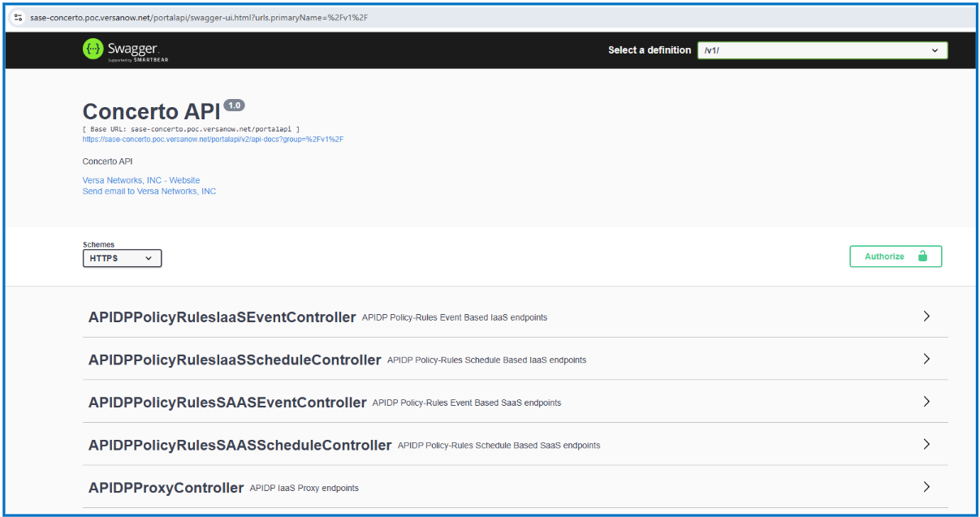Screen dimensions: 980x517
Task: Select the APIDPPolicyRulesSAASEventController heading
Action: [227, 403]
